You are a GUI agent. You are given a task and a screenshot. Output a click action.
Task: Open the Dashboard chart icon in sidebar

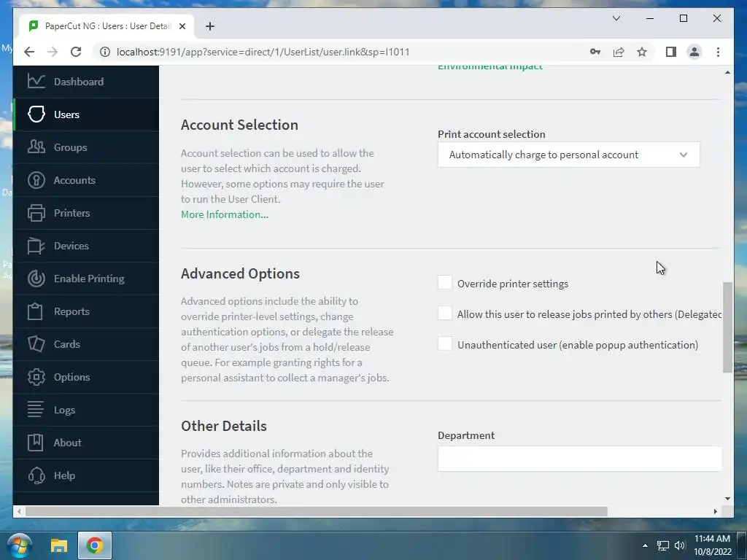tap(36, 82)
